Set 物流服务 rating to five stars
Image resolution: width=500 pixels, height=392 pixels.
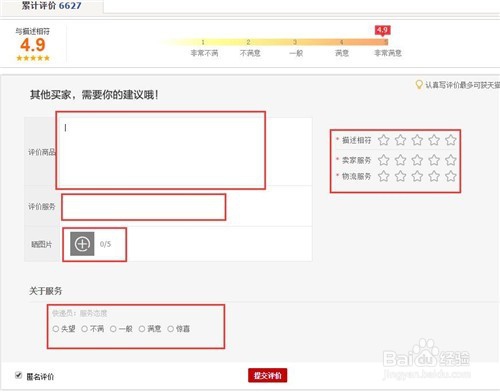451,176
